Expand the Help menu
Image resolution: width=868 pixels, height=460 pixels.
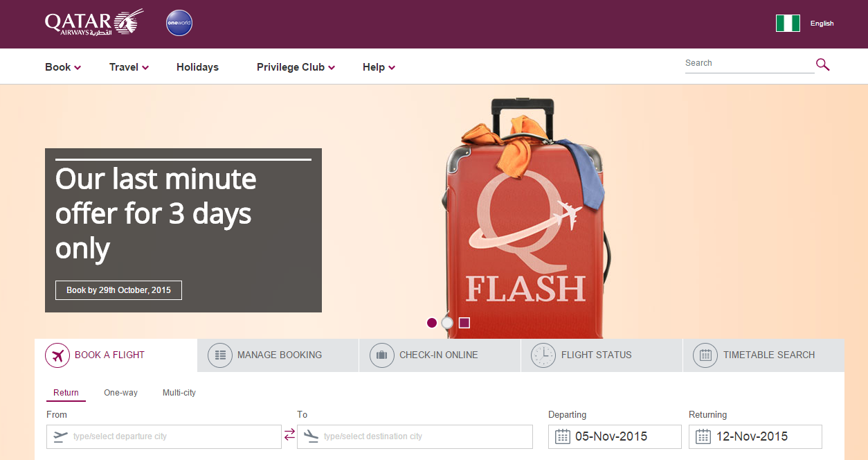tap(379, 67)
